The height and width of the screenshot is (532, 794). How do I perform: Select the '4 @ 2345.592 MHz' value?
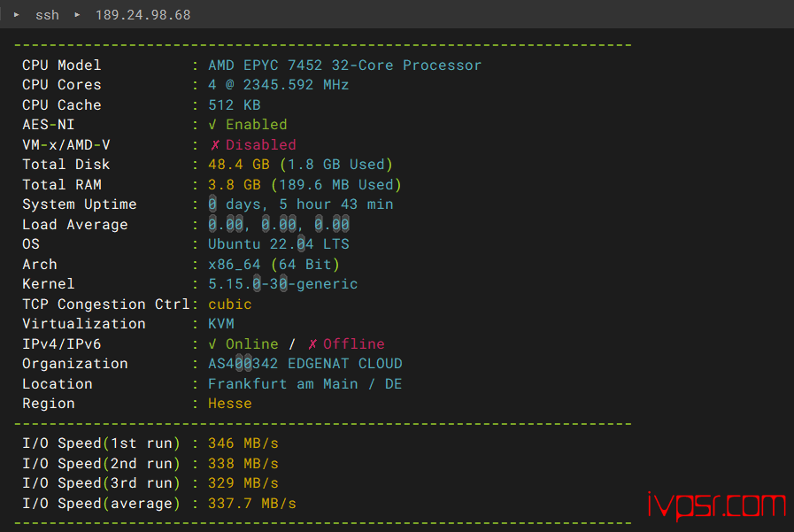pos(278,85)
